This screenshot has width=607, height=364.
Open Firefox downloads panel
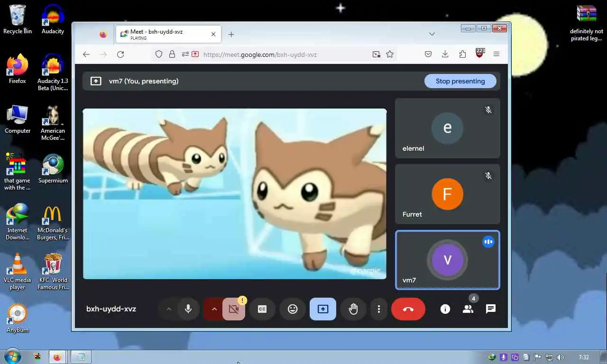[x=445, y=55]
